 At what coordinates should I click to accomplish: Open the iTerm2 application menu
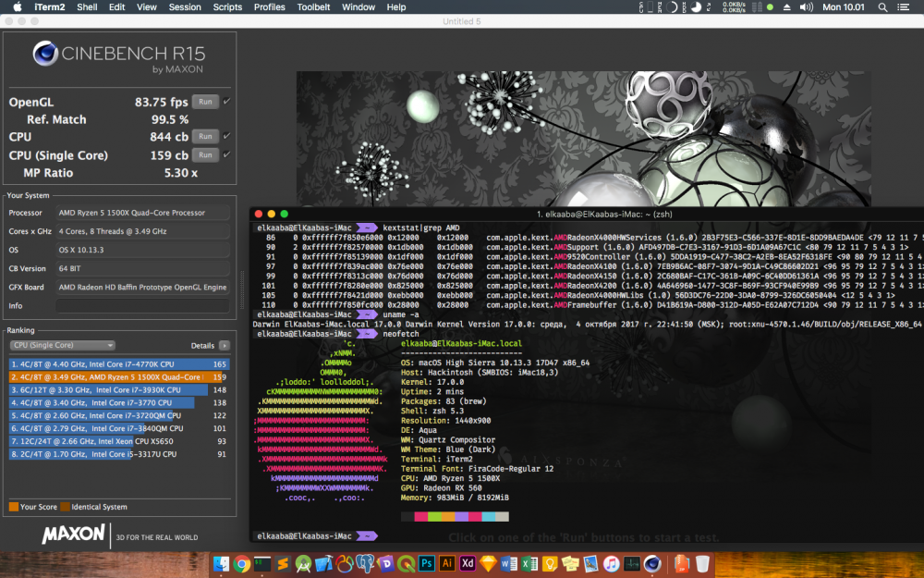(50, 7)
